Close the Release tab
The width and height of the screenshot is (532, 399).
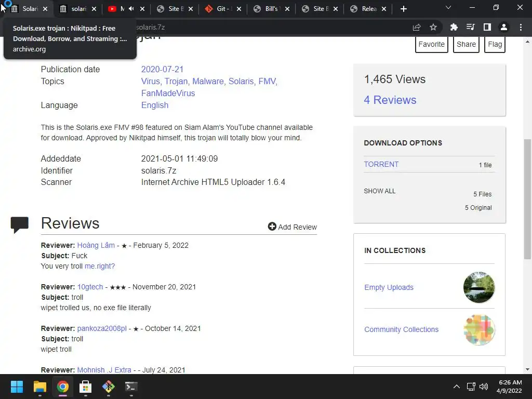(x=384, y=9)
